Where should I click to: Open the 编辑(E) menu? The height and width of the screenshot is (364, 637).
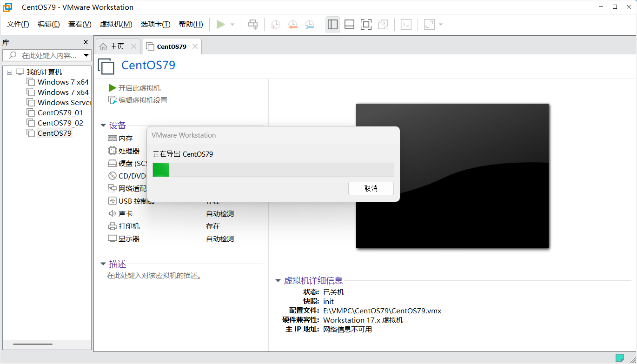pos(49,24)
